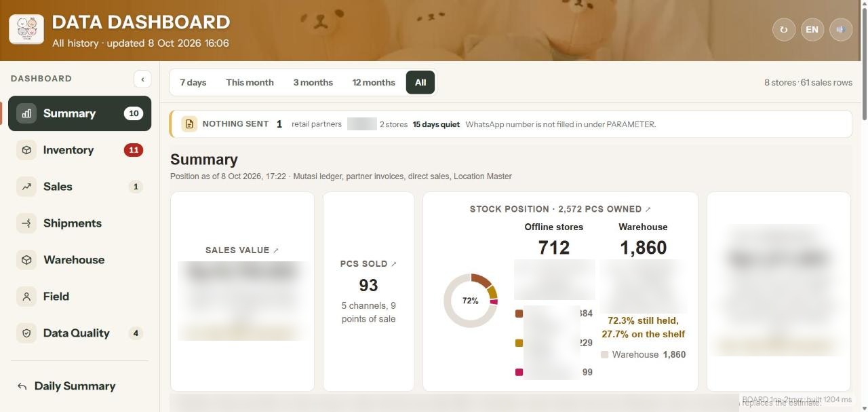The width and height of the screenshot is (868, 412).
Task: Open the Data Quality page
Action: tap(79, 333)
